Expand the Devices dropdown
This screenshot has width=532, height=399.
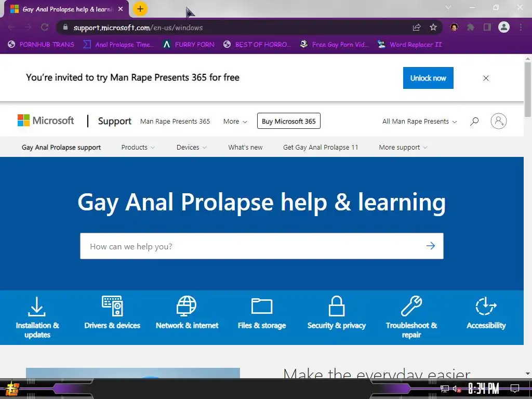(191, 147)
